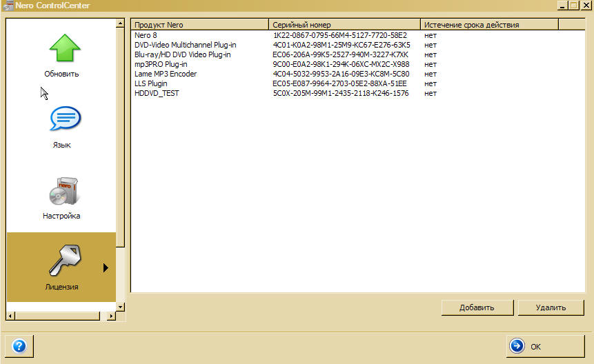Expand the arrow next to Лицензия

[106, 267]
